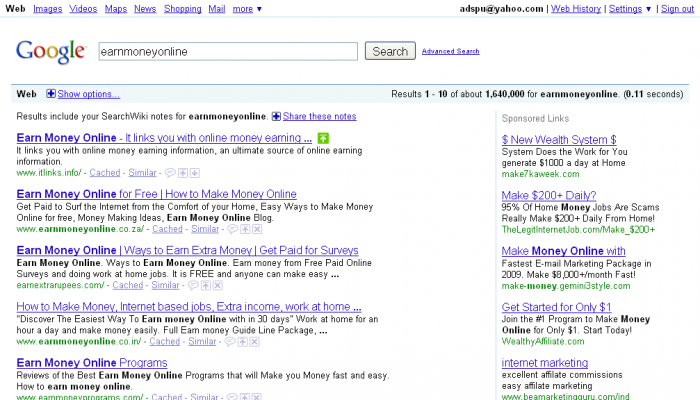Open News in the top bar
This screenshot has width=700, height=400.
145,9
